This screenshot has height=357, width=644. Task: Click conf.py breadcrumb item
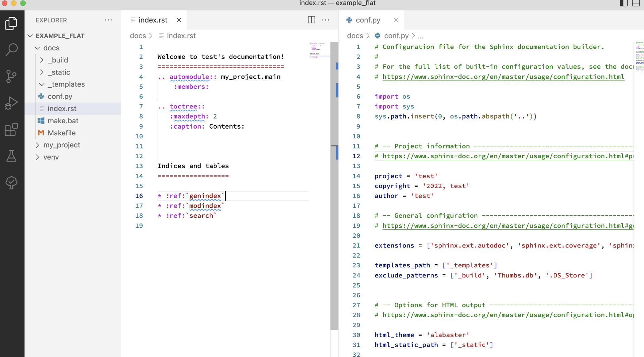(x=396, y=36)
